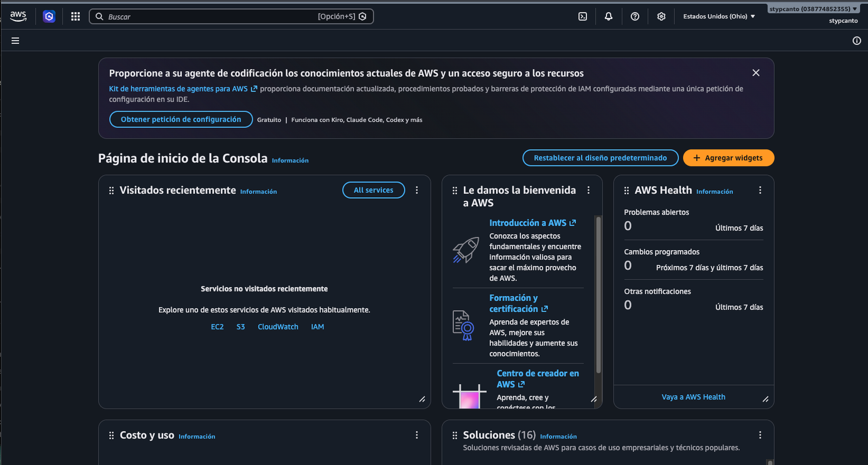Open the CloudWatch service link
Screen dimensions: 868x465
278,327
